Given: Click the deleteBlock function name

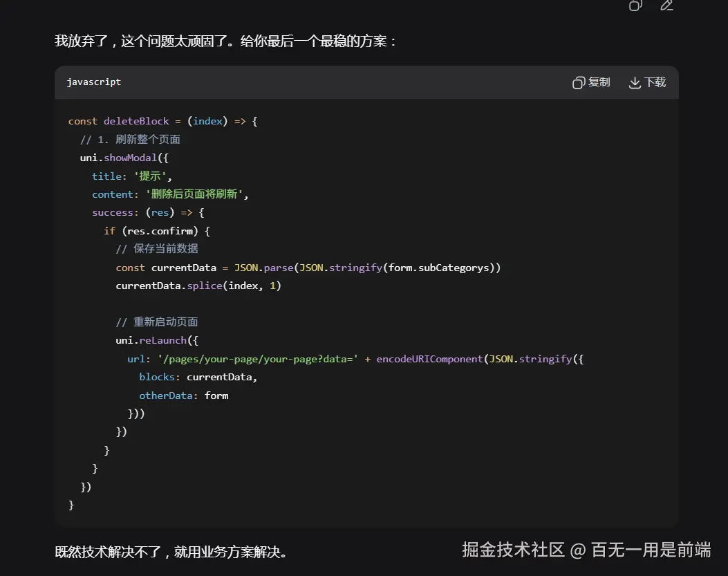Looking at the screenshot, I should point(136,120).
